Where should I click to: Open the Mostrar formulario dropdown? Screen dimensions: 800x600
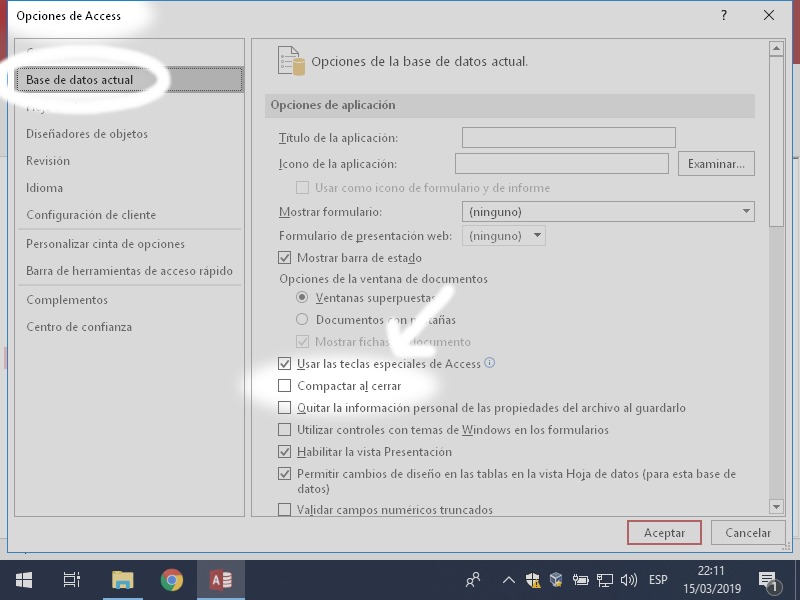tap(745, 211)
